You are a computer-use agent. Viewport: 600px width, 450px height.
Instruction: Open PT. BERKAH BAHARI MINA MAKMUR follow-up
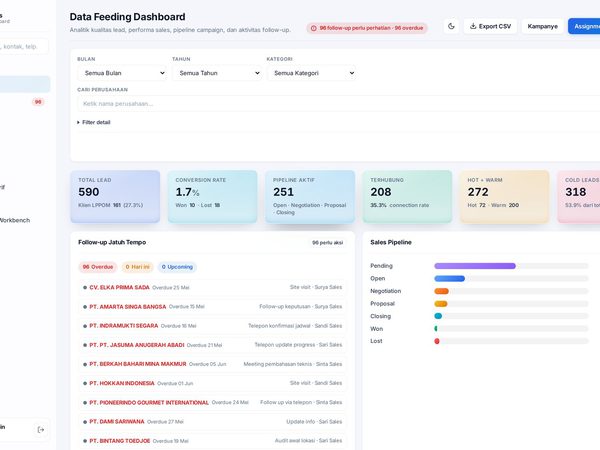coord(212,364)
